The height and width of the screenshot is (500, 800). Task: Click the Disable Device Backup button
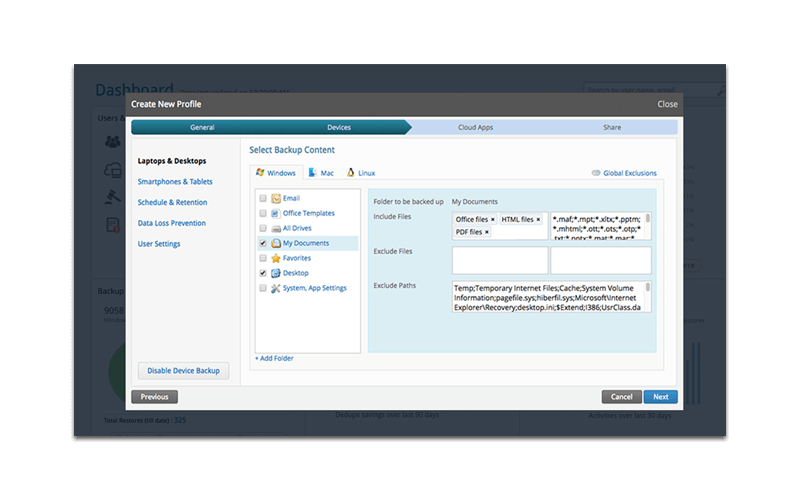point(183,371)
